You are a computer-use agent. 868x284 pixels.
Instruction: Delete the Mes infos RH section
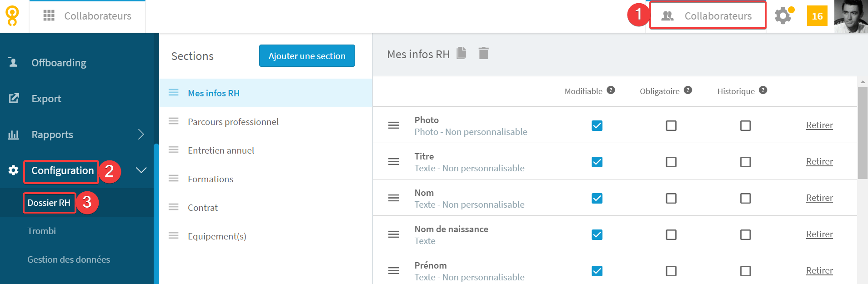tap(484, 53)
